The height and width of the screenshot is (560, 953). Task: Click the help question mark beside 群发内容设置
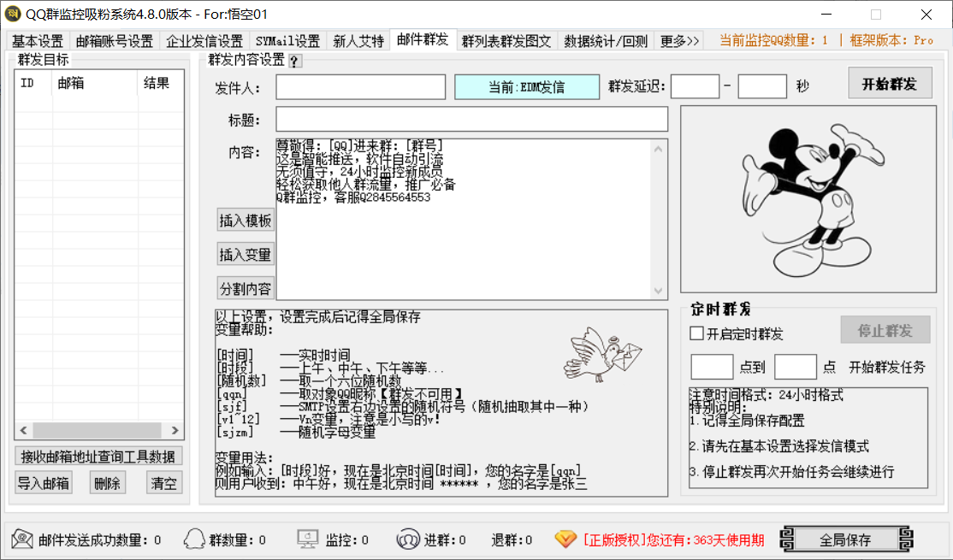(x=294, y=61)
